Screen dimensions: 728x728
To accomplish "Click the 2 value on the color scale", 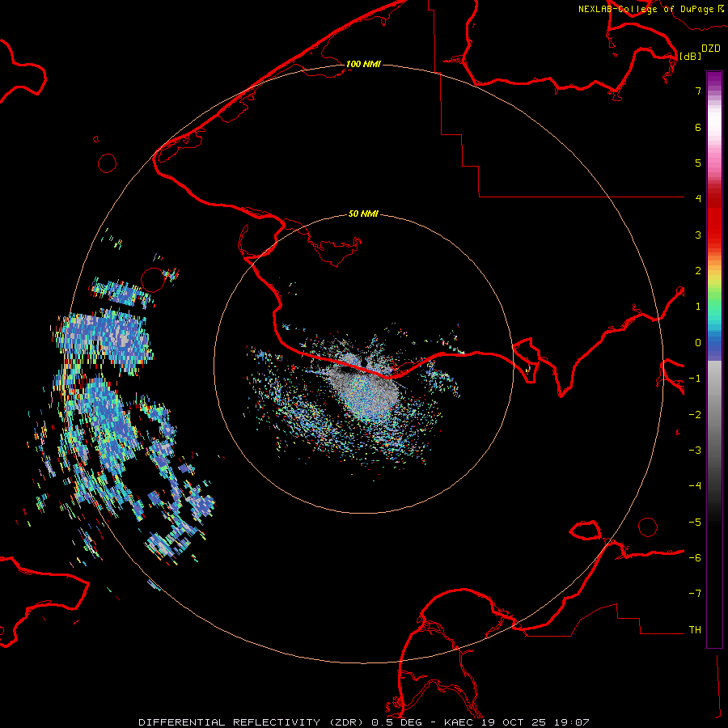I will tap(698, 271).
